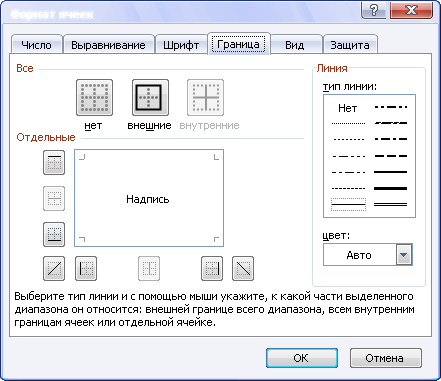Toggle the left border button
The image size is (441, 381).
pyautogui.click(x=86, y=268)
